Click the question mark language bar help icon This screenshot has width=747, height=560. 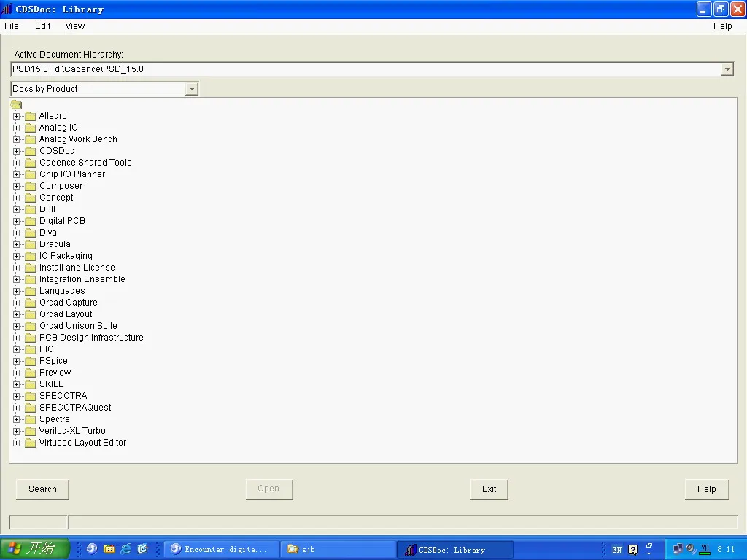point(632,550)
